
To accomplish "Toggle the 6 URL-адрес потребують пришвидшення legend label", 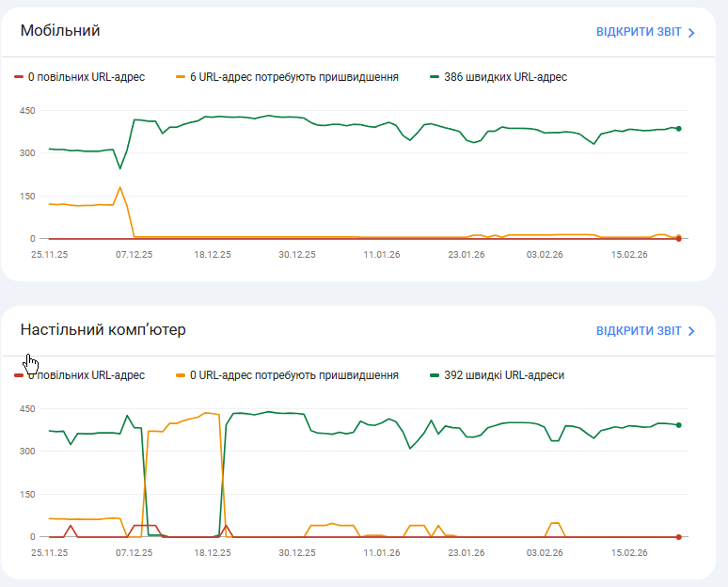I will click(x=293, y=77).
